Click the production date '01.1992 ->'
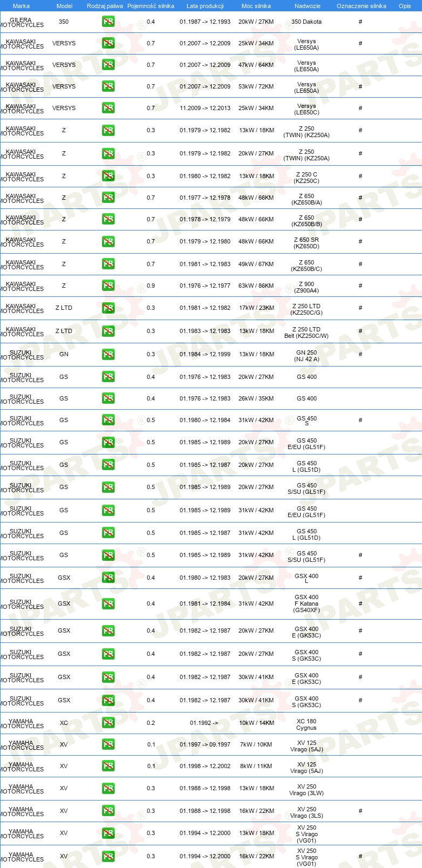The height and width of the screenshot is (868, 422). [x=204, y=723]
